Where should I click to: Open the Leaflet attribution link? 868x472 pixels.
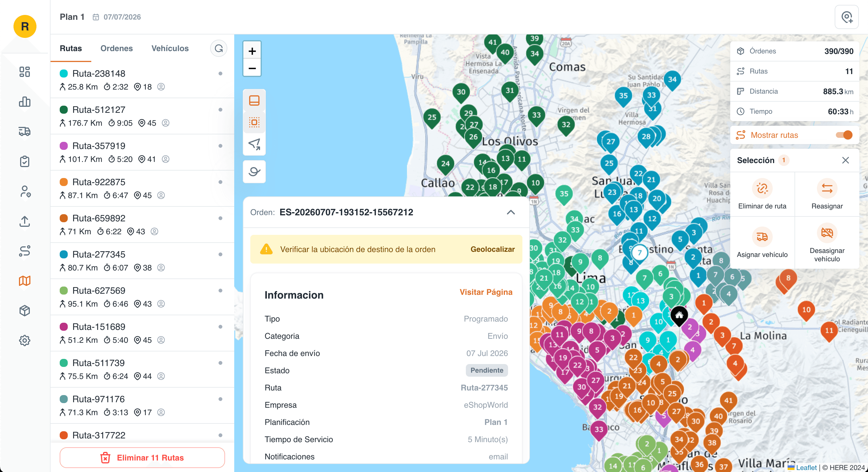coord(806,468)
